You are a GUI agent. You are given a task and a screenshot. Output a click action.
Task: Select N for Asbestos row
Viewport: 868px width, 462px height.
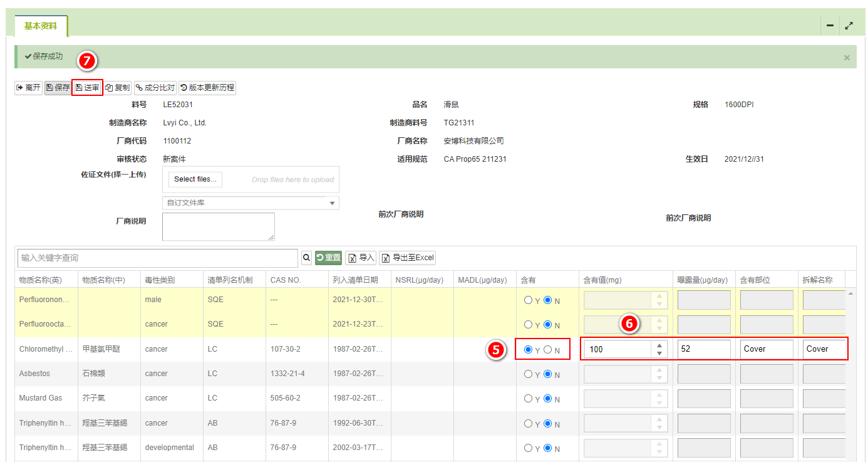(x=548, y=374)
